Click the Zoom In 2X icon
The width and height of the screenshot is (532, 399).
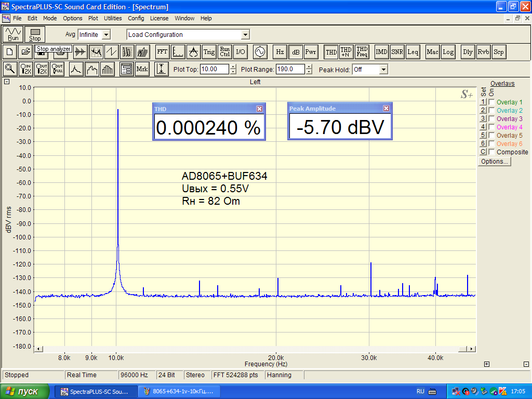(x=25, y=69)
